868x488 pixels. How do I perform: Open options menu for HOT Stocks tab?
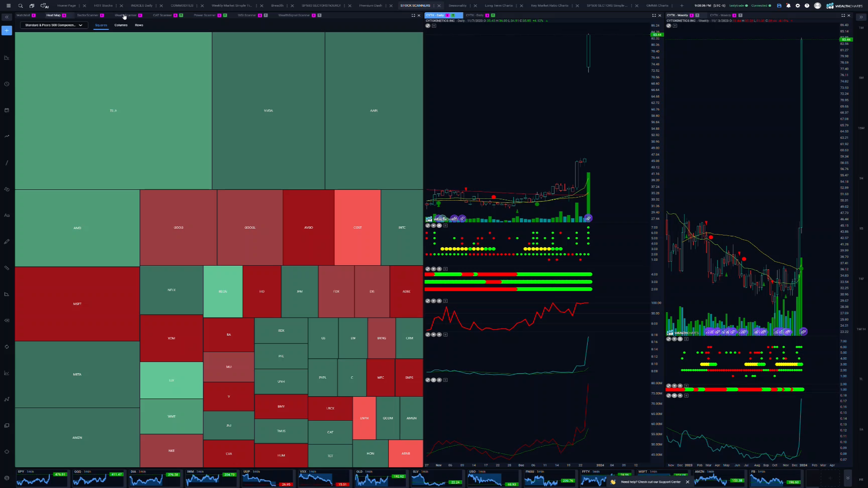116,6
